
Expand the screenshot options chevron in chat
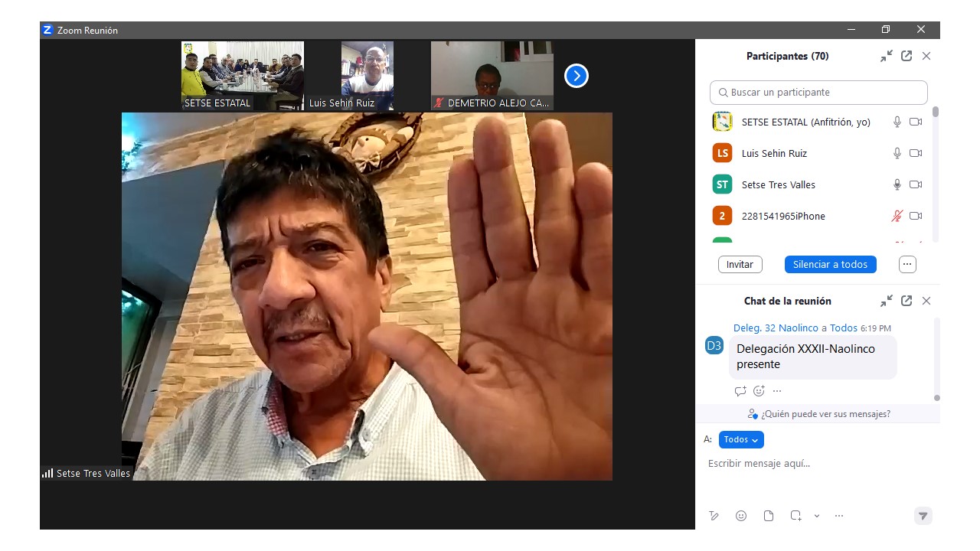(816, 516)
